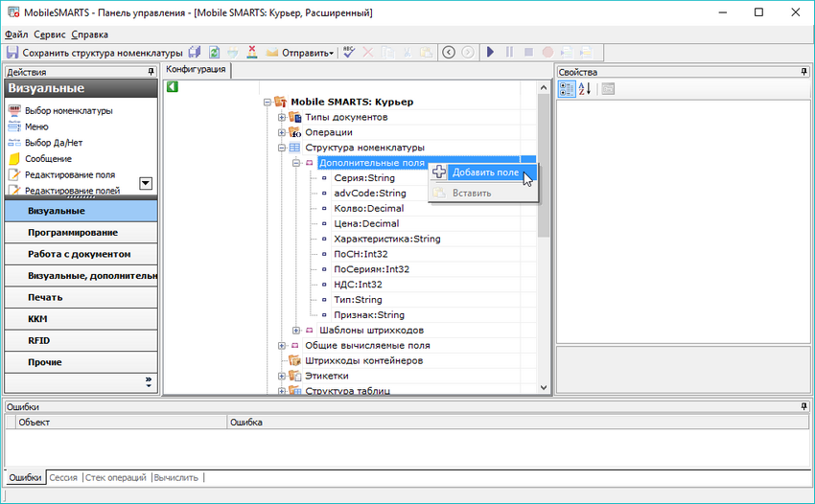The height and width of the screenshot is (504, 815).
Task: Click the forward navigation circle arrow
Action: (468, 53)
